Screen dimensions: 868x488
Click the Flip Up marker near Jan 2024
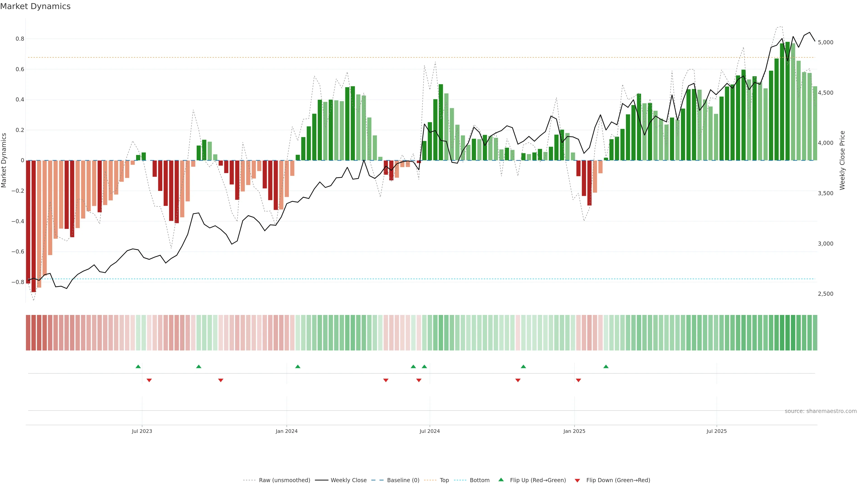(x=297, y=366)
